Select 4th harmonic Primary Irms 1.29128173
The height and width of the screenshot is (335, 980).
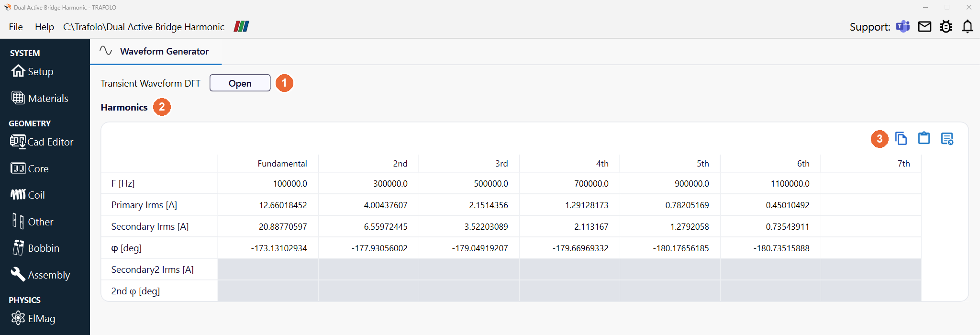point(569,205)
